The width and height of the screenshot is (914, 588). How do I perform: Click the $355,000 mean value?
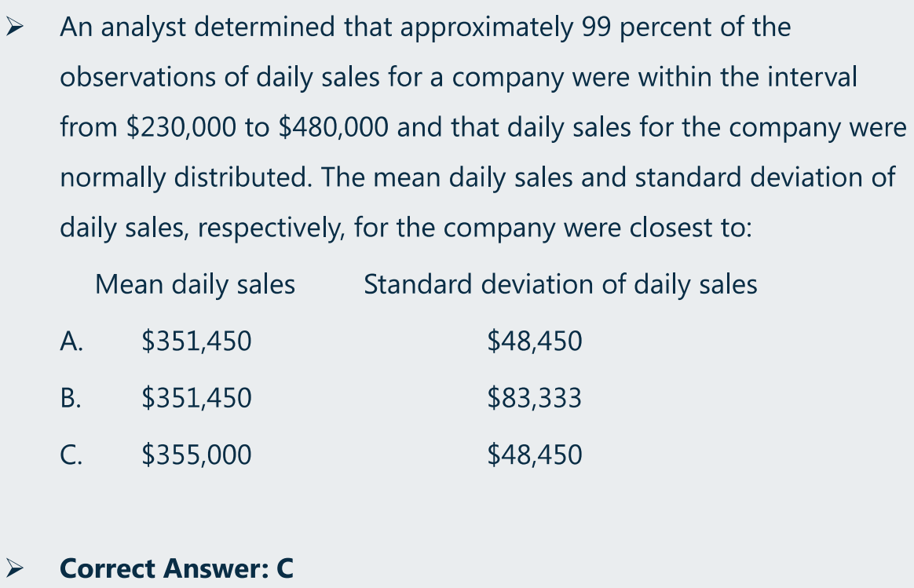pos(196,455)
